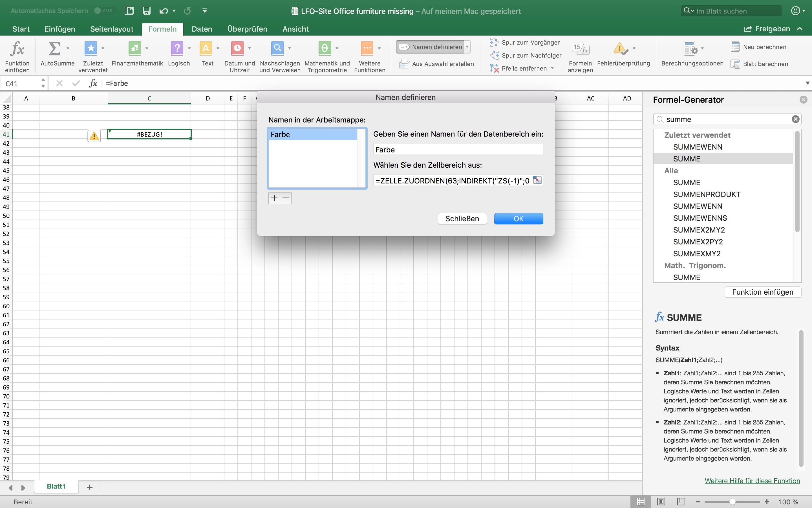Switch to page layout view

[661, 502]
